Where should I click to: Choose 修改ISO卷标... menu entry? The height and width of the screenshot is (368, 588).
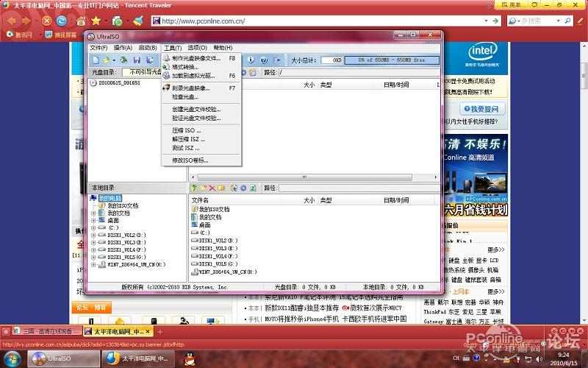tap(201, 160)
